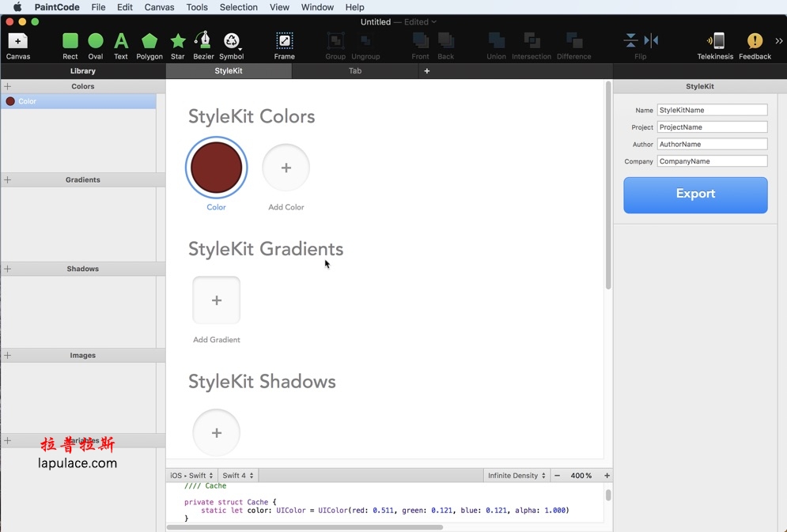Open the Tools menu
787x532 pixels.
coord(197,7)
